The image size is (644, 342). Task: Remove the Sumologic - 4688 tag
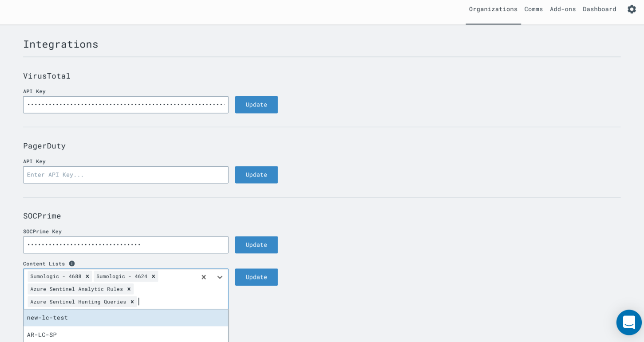tap(87, 276)
